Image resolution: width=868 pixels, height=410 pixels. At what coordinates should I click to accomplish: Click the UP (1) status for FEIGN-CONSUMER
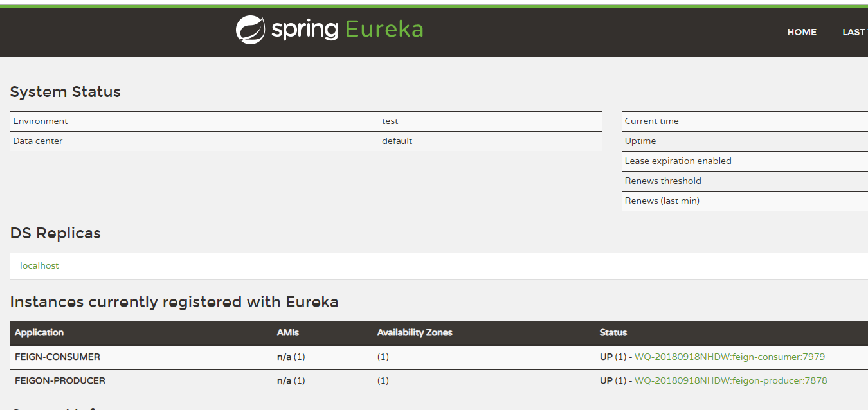[613, 357]
